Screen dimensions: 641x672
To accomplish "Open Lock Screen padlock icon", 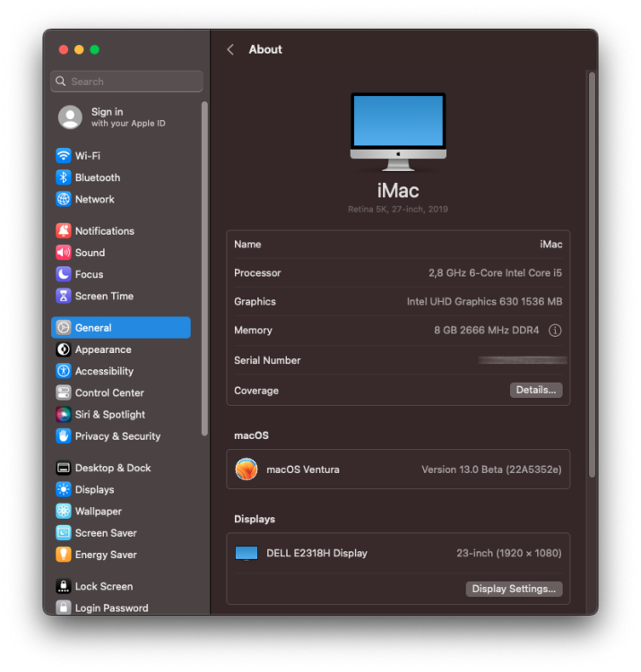I will coord(64,586).
